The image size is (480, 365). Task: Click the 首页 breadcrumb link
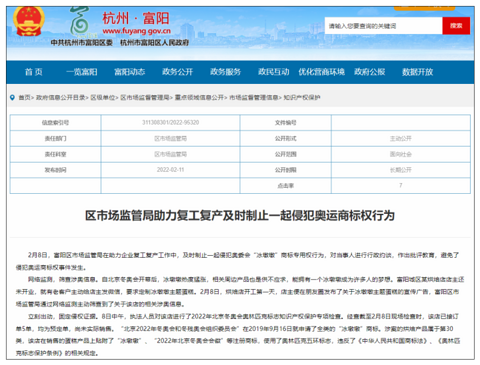click(x=24, y=97)
